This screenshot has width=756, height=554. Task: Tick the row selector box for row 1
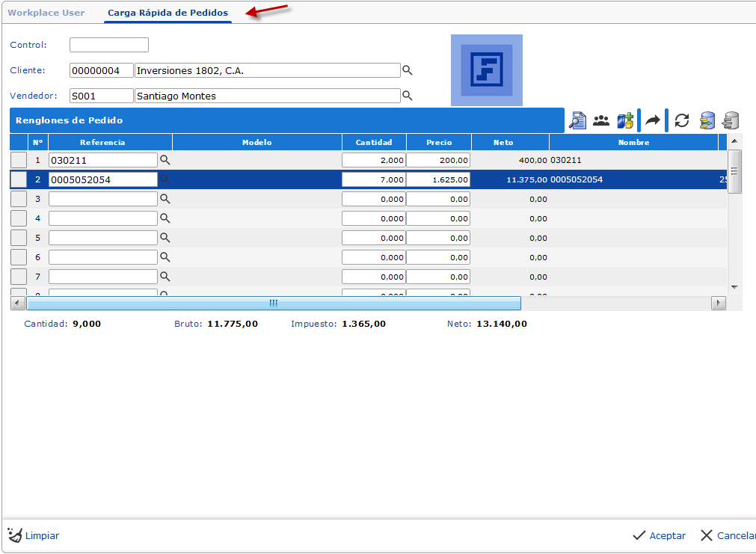tap(19, 160)
